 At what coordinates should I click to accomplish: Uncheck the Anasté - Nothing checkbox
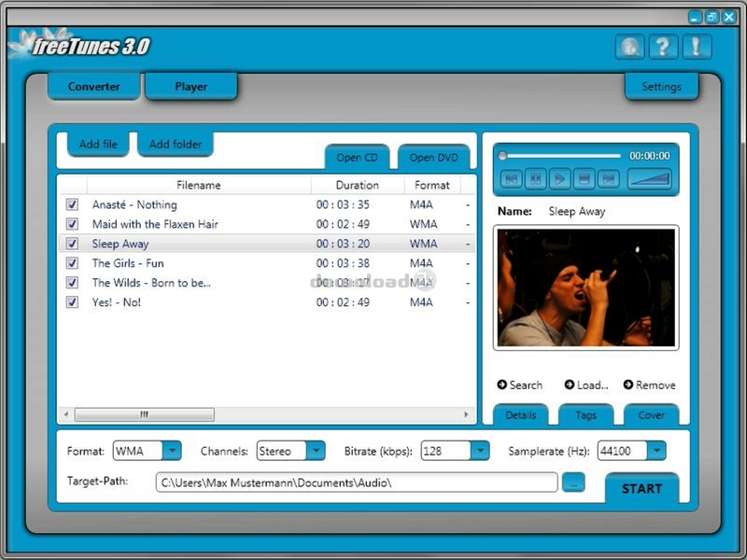pos(72,204)
